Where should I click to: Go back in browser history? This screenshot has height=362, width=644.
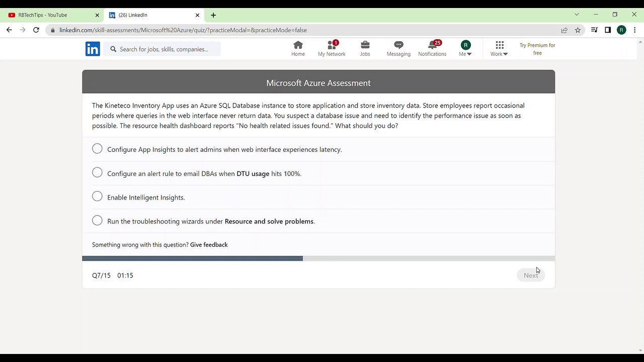9,30
